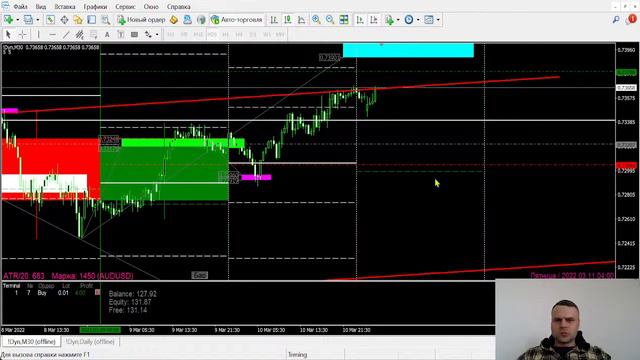Open the search magnifier at top right
The image size is (640, 360).
pyautogui.click(x=616, y=20)
